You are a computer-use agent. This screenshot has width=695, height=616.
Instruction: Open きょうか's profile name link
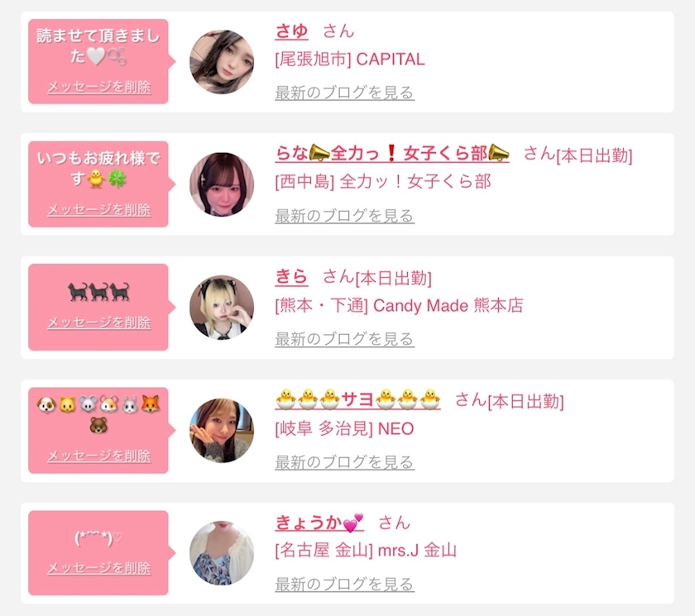click(319, 523)
